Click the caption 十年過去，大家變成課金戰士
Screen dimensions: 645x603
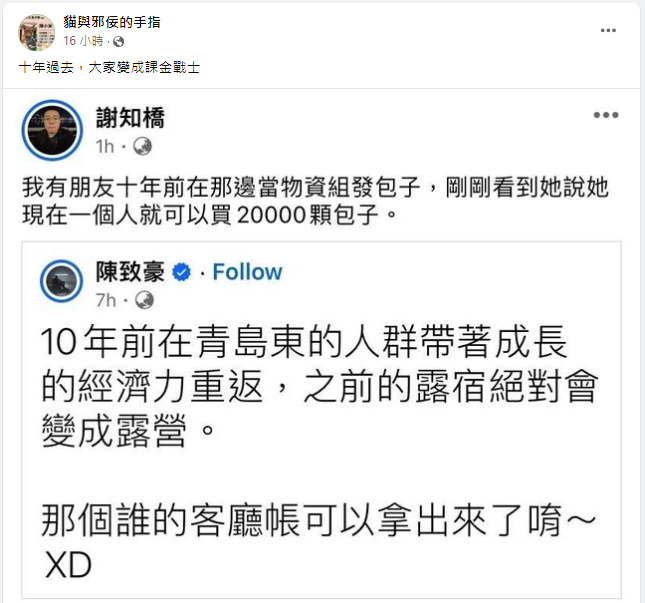point(109,67)
